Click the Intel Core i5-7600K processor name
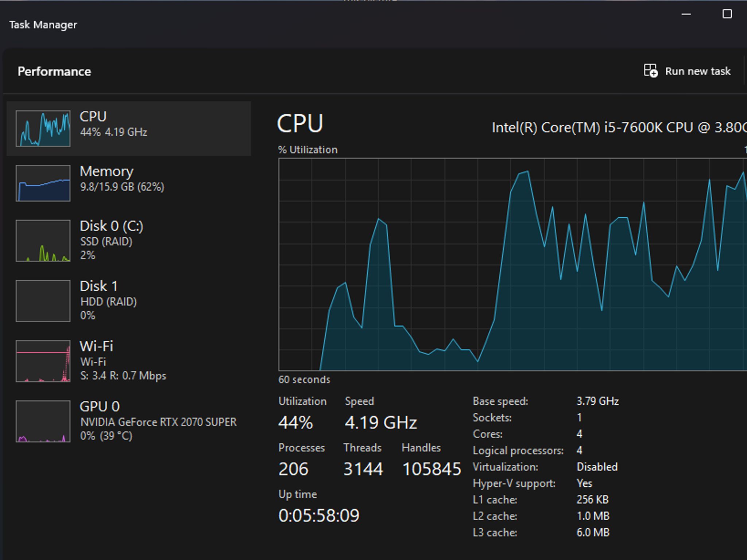 coord(619,128)
